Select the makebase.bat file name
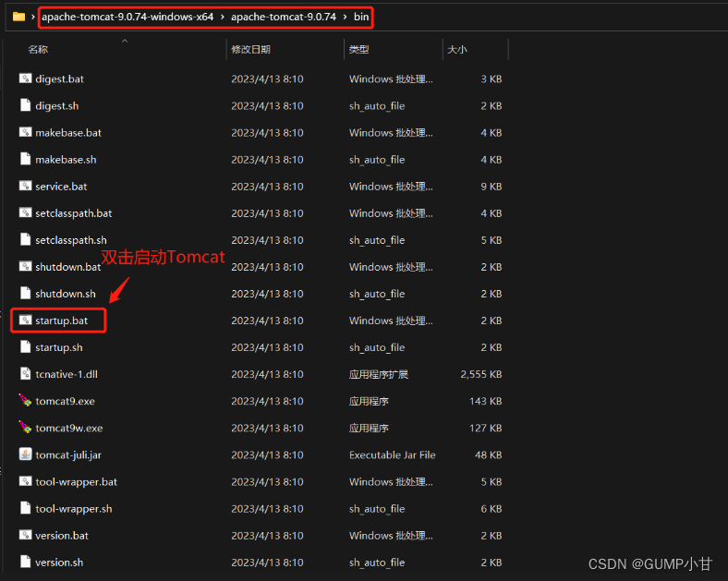The height and width of the screenshot is (581, 728). coord(68,133)
